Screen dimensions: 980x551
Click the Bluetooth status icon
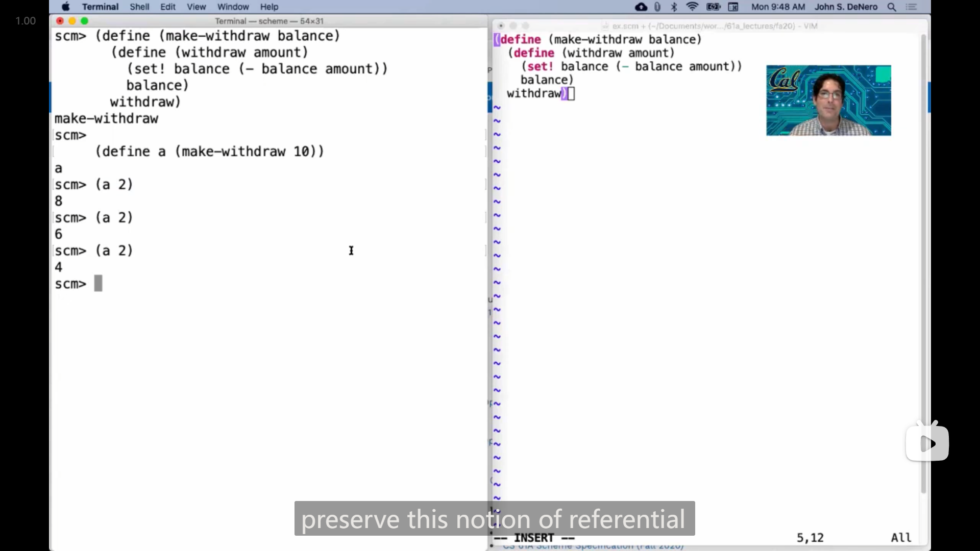[x=674, y=7]
